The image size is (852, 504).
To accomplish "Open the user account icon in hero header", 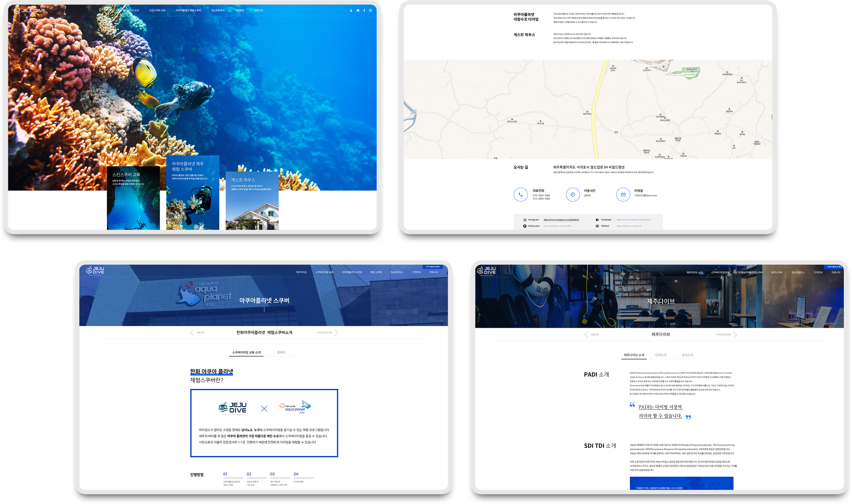I will (x=351, y=11).
